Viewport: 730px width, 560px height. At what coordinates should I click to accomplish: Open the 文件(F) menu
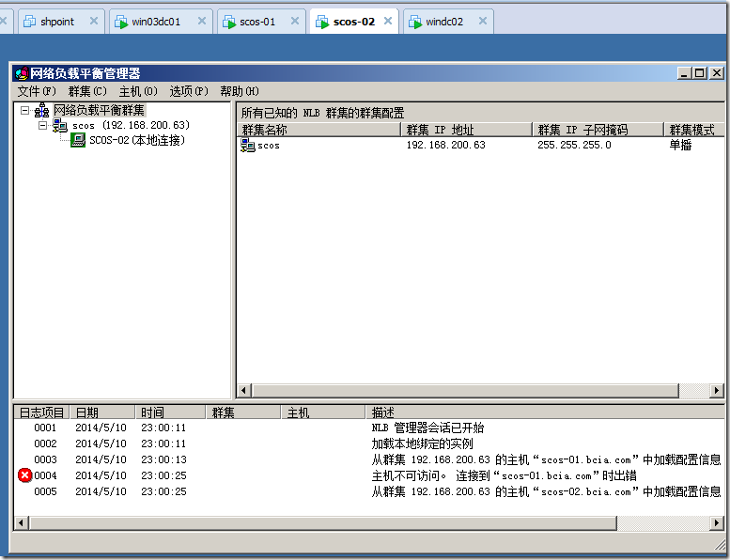[x=37, y=91]
